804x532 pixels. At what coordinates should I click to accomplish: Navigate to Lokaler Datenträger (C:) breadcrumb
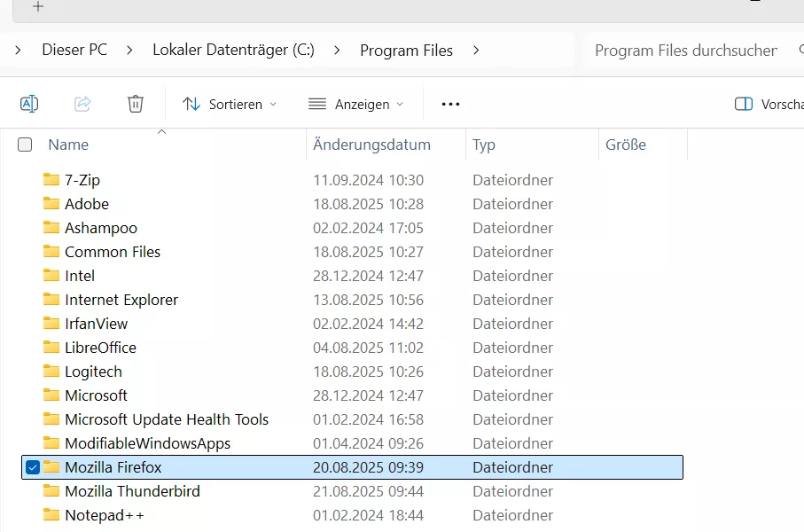(x=234, y=50)
